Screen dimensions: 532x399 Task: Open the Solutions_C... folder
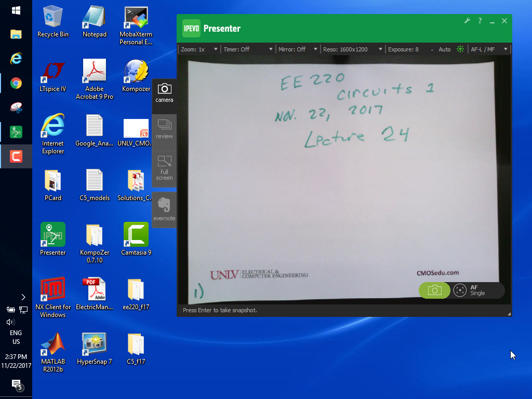(135, 185)
